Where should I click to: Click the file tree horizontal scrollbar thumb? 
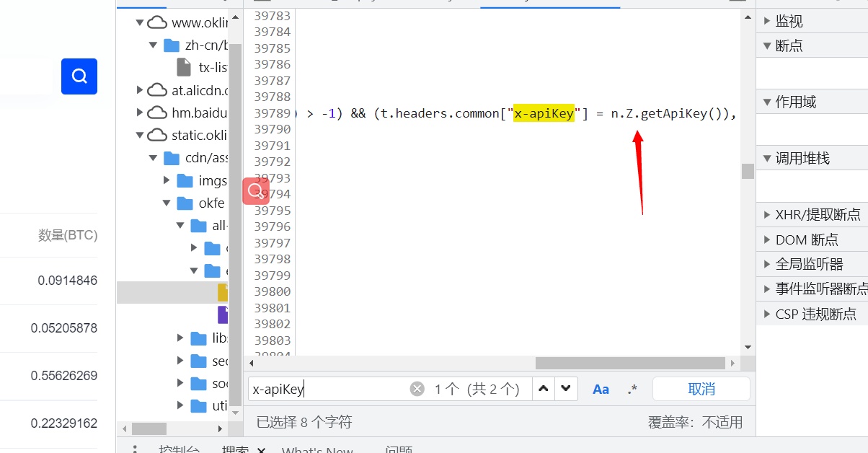149,428
